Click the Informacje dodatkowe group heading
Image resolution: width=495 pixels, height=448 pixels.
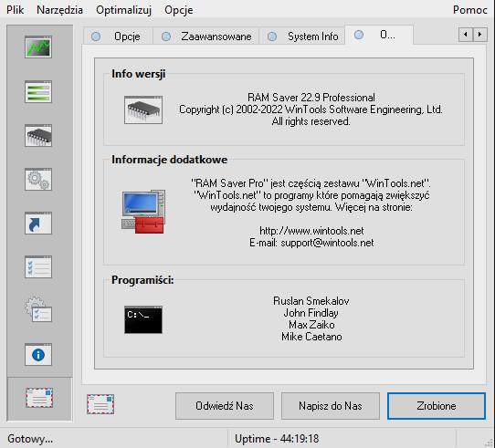tap(169, 160)
